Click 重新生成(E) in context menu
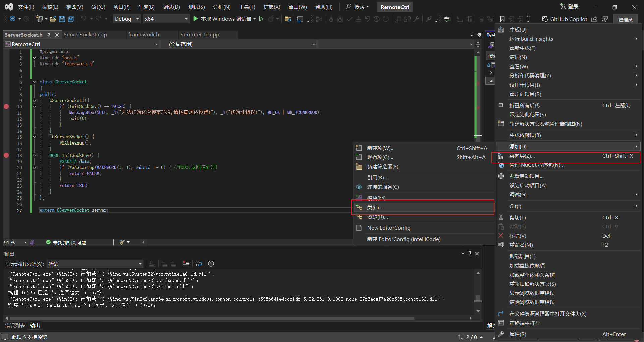Viewport: 644px width, 342px height. pyautogui.click(x=568, y=48)
